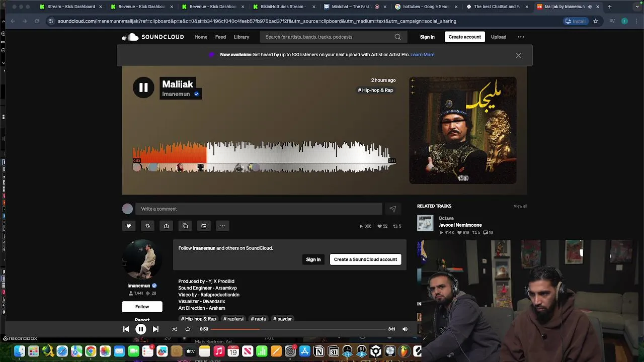
Task: Click the address bar URL
Action: (x=257, y=21)
